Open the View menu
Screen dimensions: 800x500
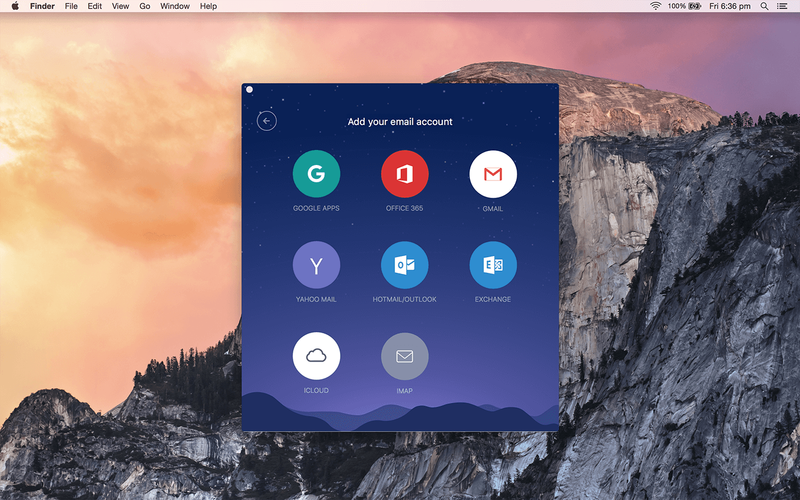tap(120, 6)
